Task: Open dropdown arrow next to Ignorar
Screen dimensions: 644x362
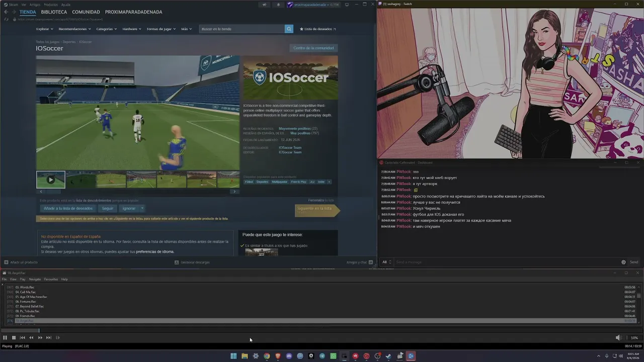Action: 142,208
